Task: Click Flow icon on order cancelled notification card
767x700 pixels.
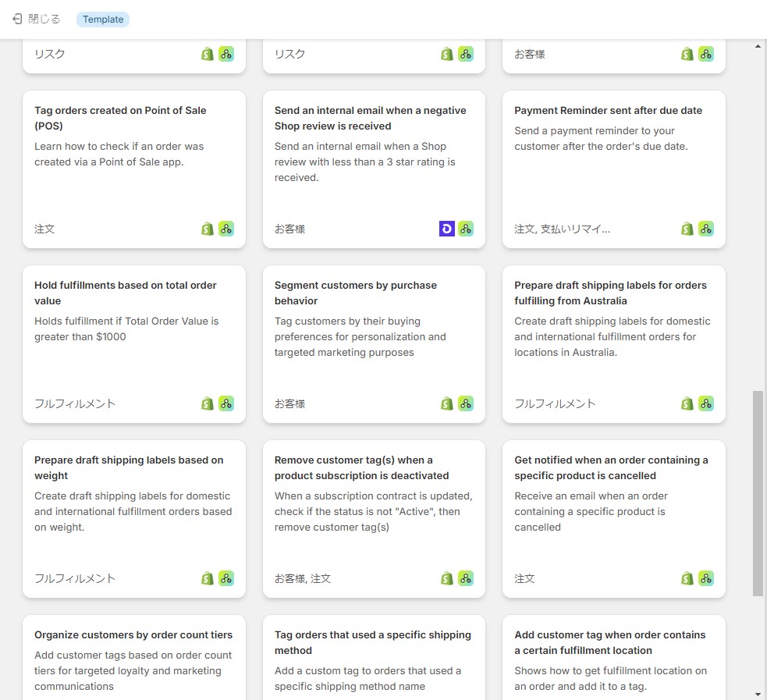Action: (x=706, y=578)
